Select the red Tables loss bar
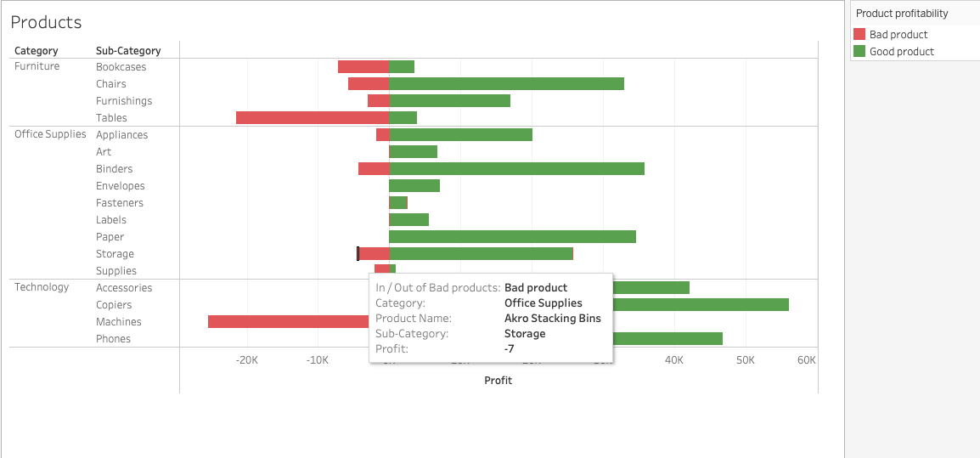Viewport: 980px width, 458px height. pyautogui.click(x=312, y=118)
